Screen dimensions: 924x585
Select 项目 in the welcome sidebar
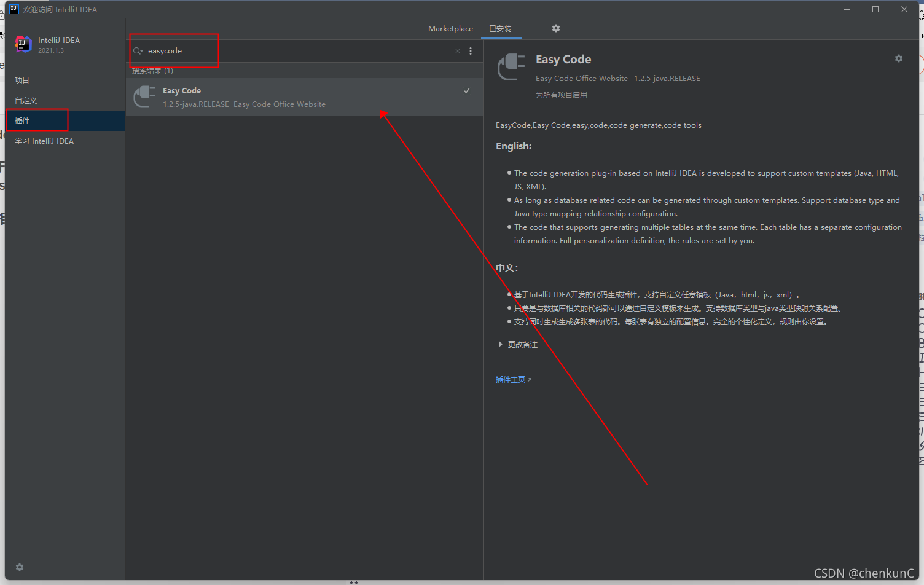pyautogui.click(x=65, y=80)
